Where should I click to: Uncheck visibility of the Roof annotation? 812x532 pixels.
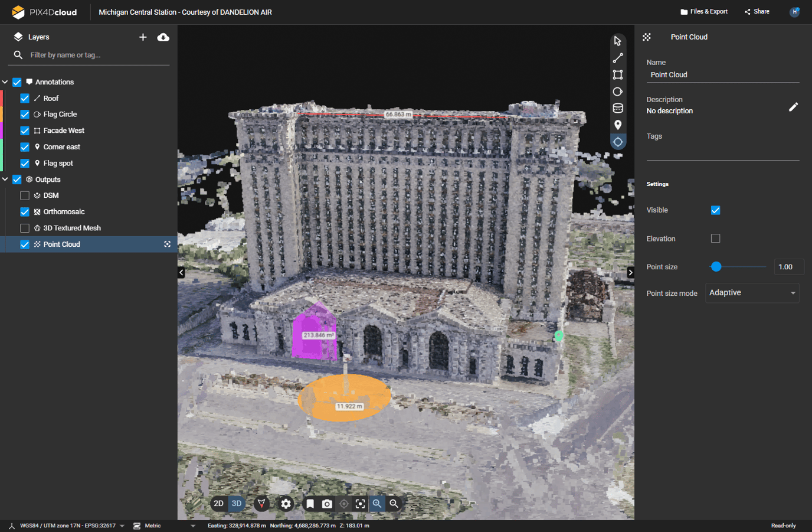24,98
